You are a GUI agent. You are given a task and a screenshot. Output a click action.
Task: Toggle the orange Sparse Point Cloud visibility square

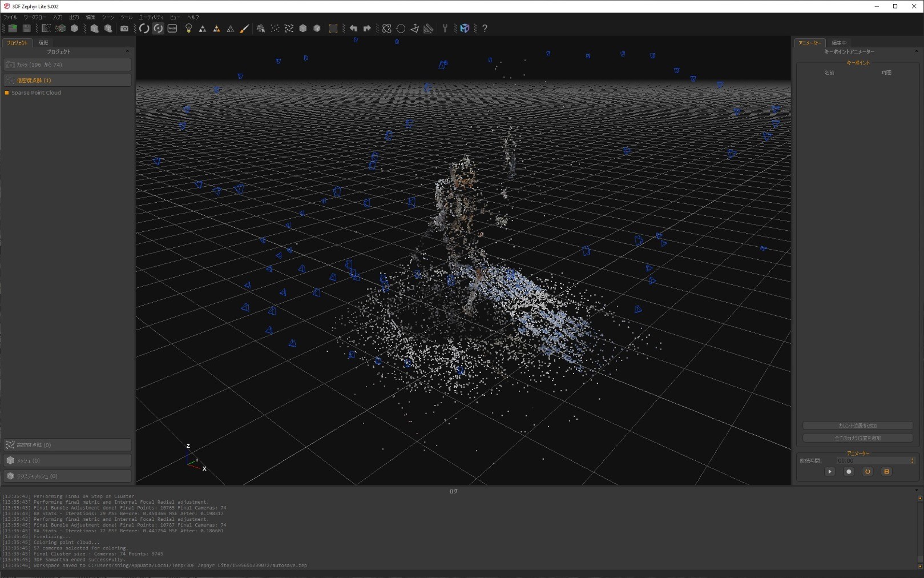pos(7,93)
